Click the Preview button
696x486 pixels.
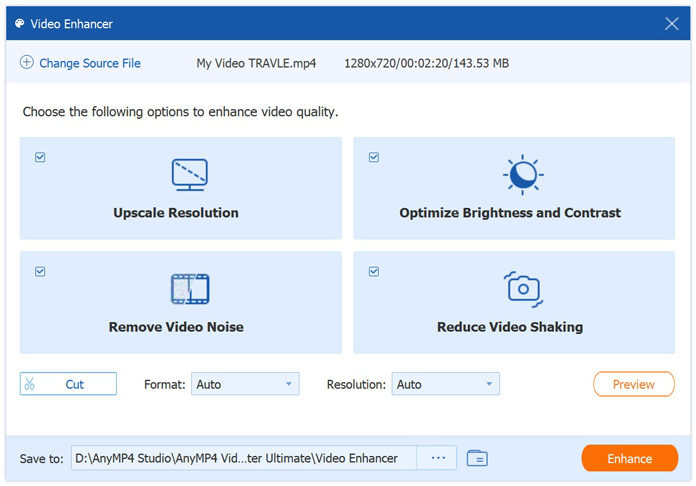(x=633, y=384)
